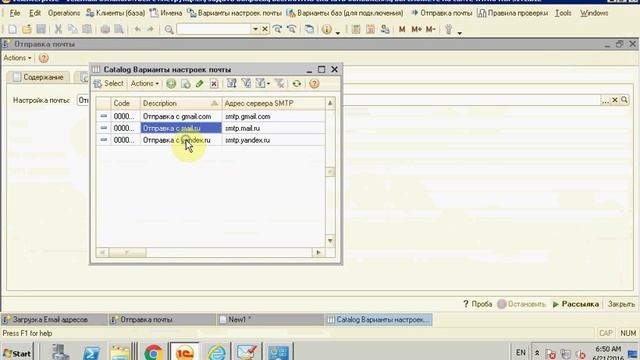640x360 pixels.
Task: Click Клиенты (база) in the menu bar
Action: click(116, 13)
